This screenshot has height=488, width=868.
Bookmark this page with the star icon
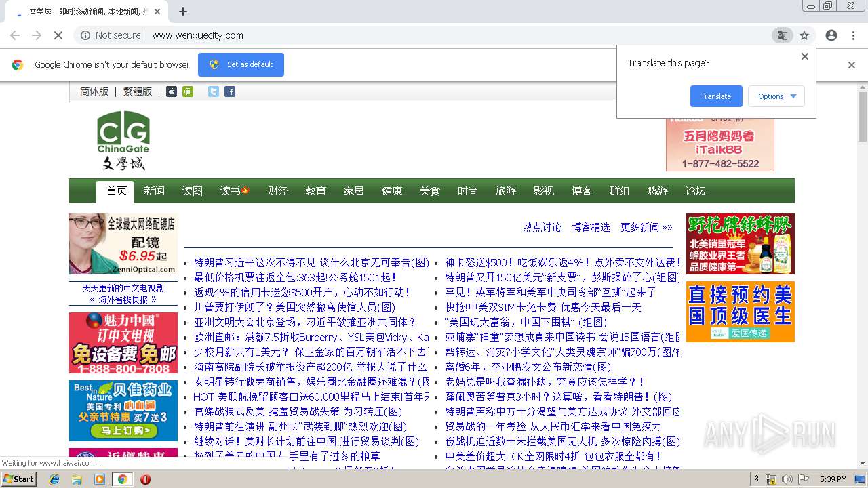click(x=804, y=35)
